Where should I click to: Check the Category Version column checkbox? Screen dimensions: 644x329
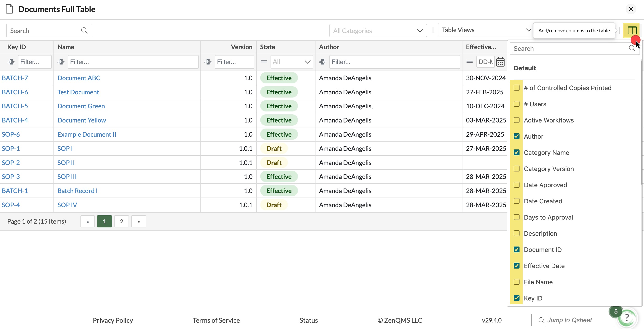point(516,169)
